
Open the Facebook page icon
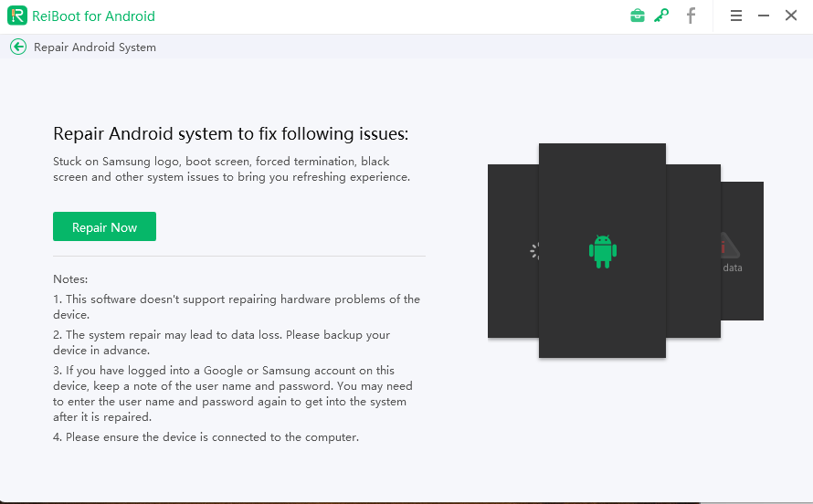[692, 16]
